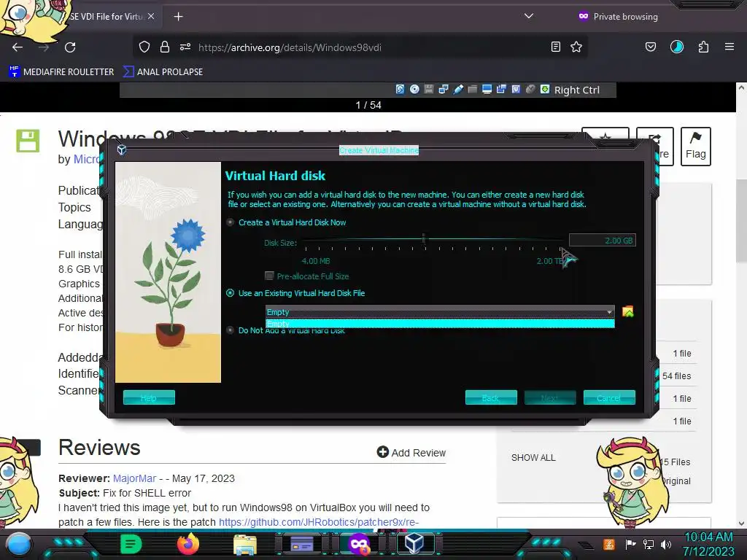Open the ANAL PROLAPSE bookmark
The height and width of the screenshot is (560, 747).
pos(163,72)
